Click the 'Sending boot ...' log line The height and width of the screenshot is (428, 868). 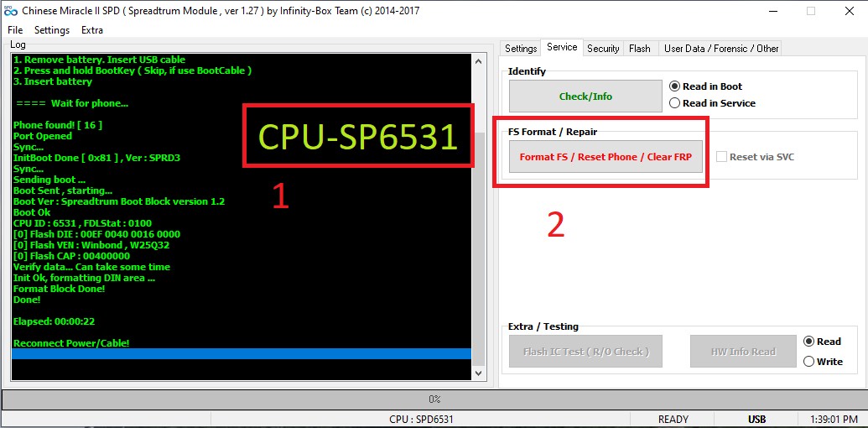tap(49, 180)
